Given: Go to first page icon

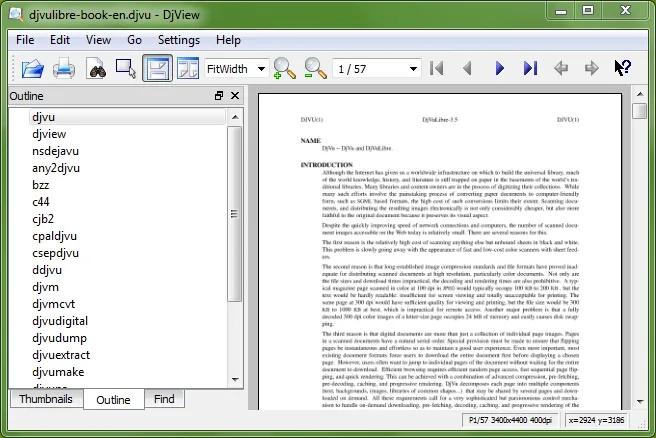Looking at the screenshot, I should (436, 68).
